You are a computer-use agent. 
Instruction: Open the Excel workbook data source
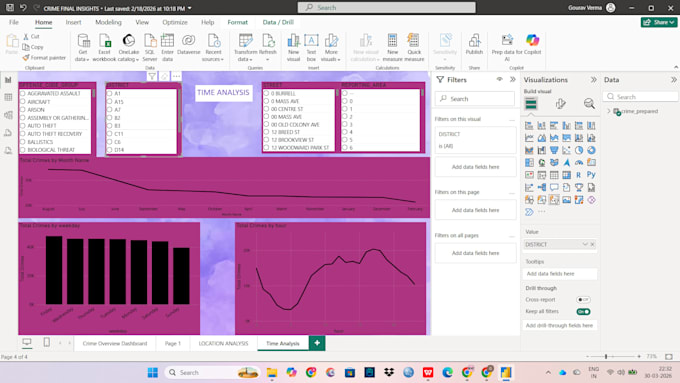click(104, 47)
